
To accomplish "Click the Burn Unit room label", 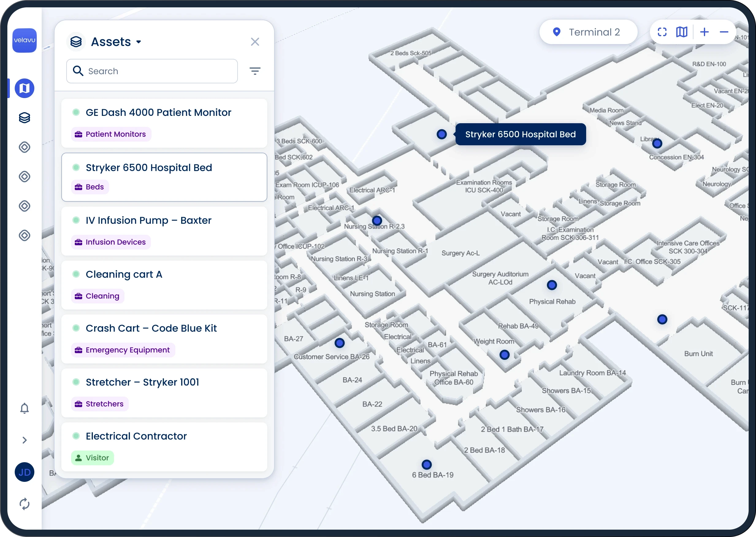I will pyautogui.click(x=698, y=354).
